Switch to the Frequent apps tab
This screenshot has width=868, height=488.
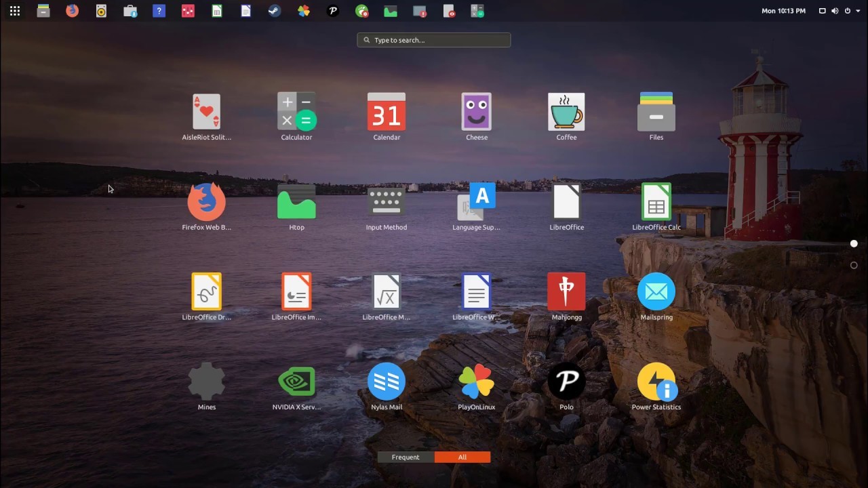[406, 457]
